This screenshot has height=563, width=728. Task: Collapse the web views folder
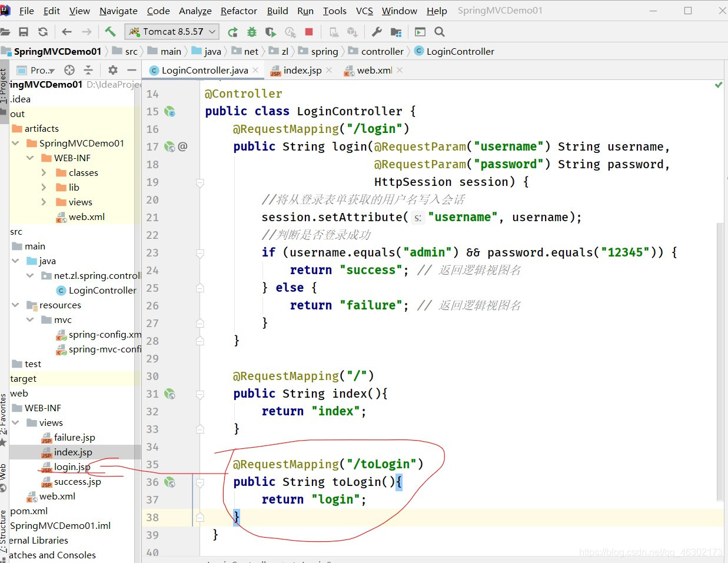point(15,422)
